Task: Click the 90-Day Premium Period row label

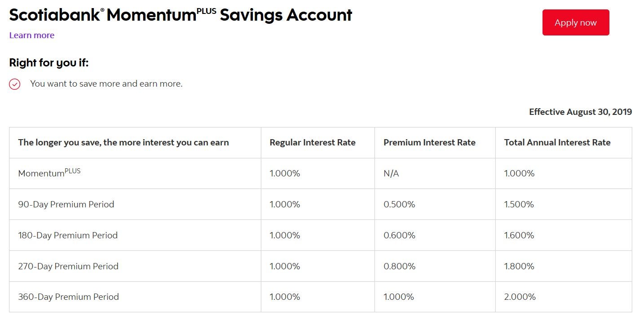Action: pos(66,204)
